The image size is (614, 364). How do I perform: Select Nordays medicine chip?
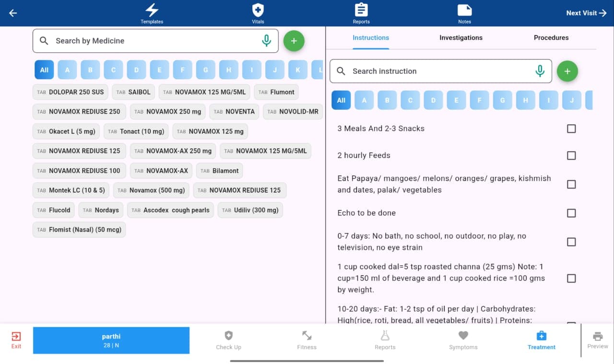101,210
